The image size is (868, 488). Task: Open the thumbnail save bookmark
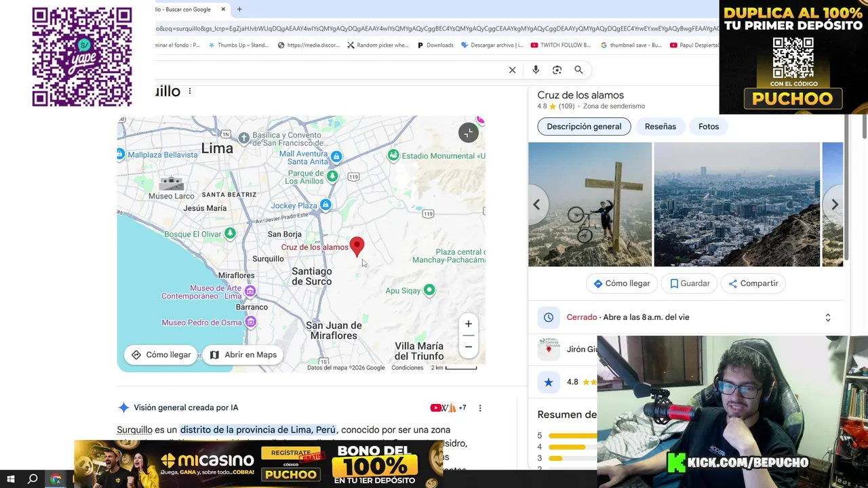tap(631, 45)
